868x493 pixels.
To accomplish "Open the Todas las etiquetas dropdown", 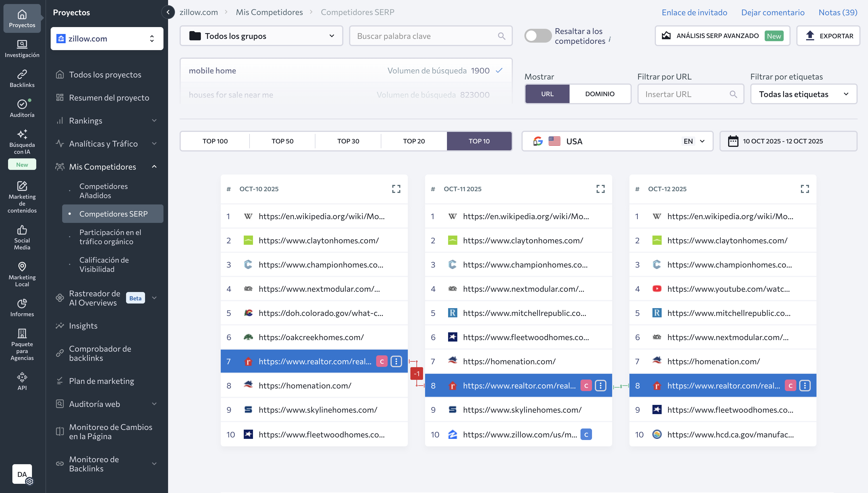I will 803,94.
